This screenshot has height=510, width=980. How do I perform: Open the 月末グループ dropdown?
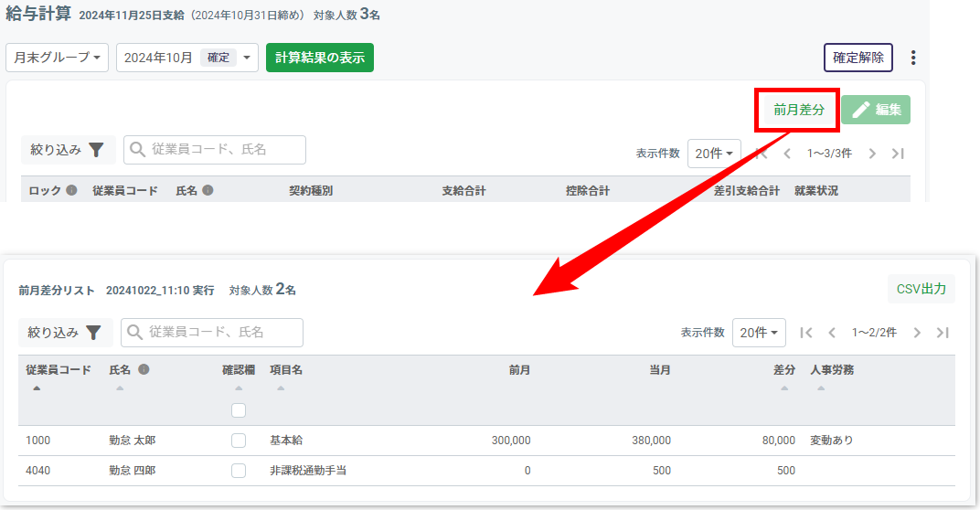[x=57, y=58]
